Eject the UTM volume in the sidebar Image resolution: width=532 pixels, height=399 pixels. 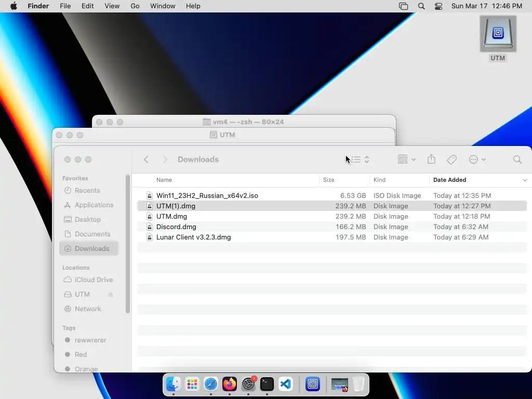(110, 295)
